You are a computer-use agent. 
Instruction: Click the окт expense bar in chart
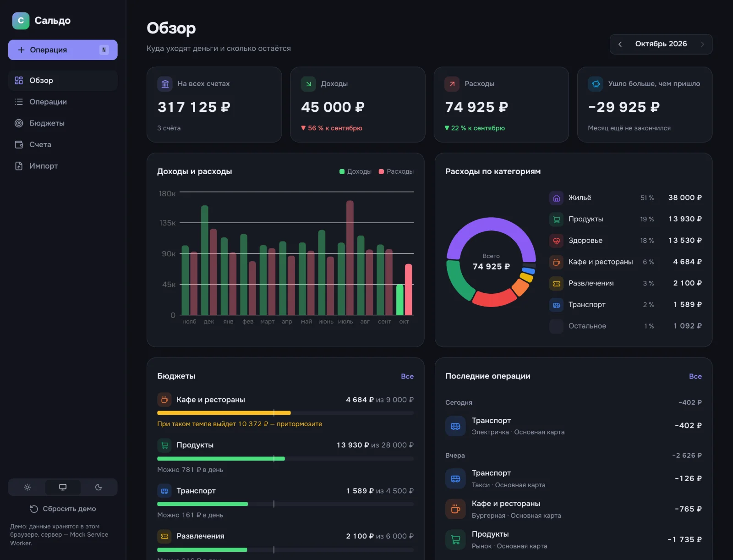[408, 290]
